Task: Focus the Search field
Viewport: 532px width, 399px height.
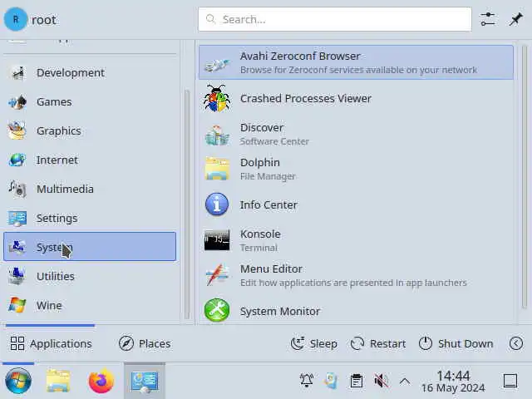Action: 335,19
